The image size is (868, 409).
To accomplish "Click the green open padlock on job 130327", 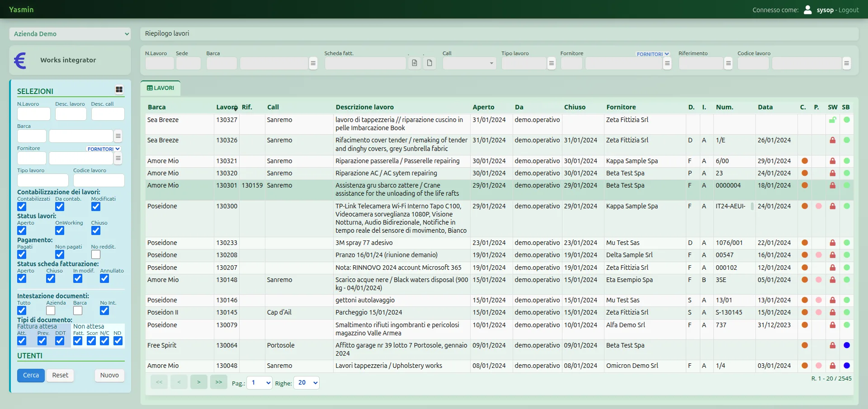I will point(832,120).
